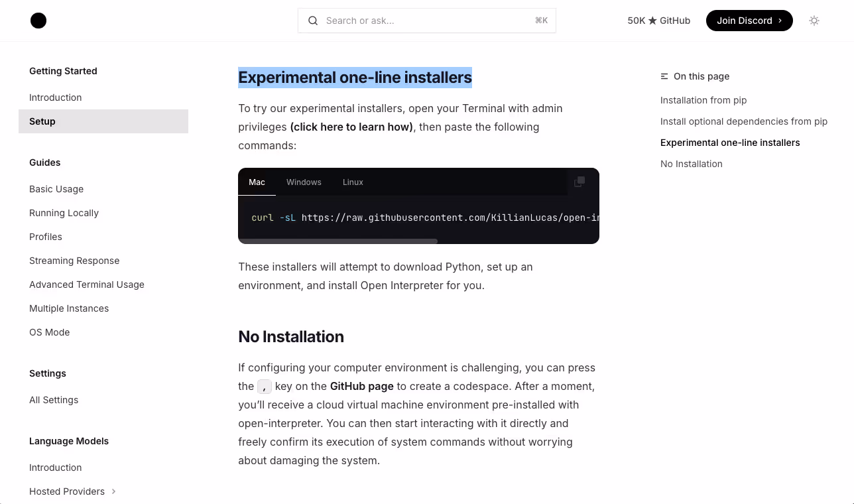Click the Getting Started section label
Image resolution: width=854 pixels, height=504 pixels.
[x=63, y=71]
